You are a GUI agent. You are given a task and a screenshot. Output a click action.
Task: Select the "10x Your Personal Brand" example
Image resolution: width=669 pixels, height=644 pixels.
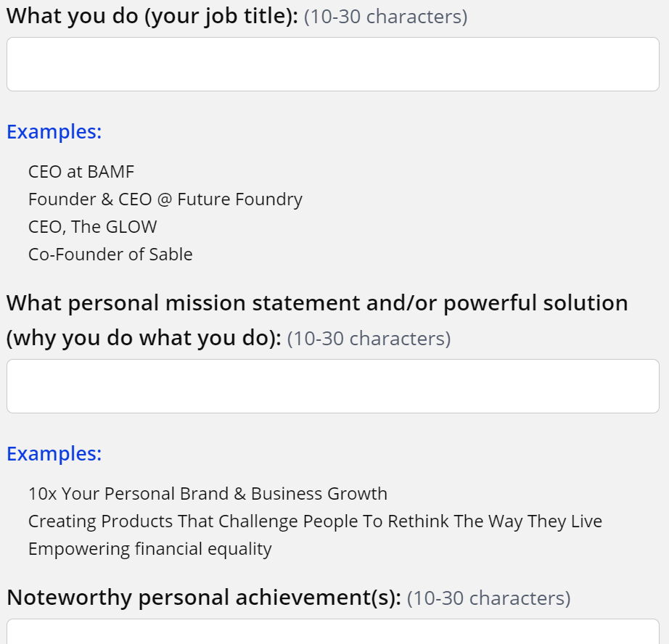[x=208, y=494]
